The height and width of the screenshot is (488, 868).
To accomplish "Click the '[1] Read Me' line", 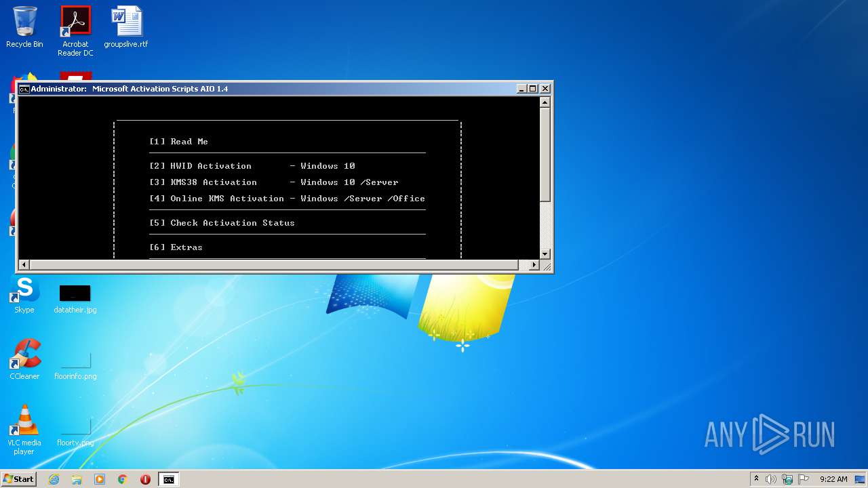I will (179, 142).
